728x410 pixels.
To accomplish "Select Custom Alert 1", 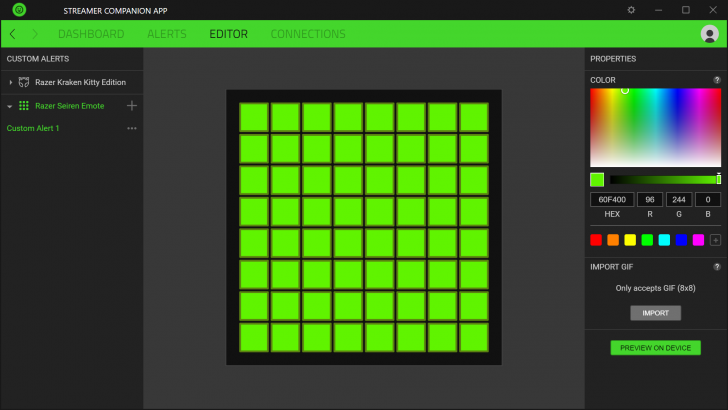I will tap(33, 128).
